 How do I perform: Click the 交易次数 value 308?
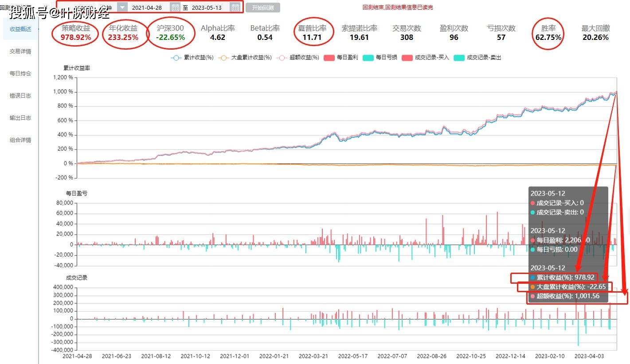point(407,38)
